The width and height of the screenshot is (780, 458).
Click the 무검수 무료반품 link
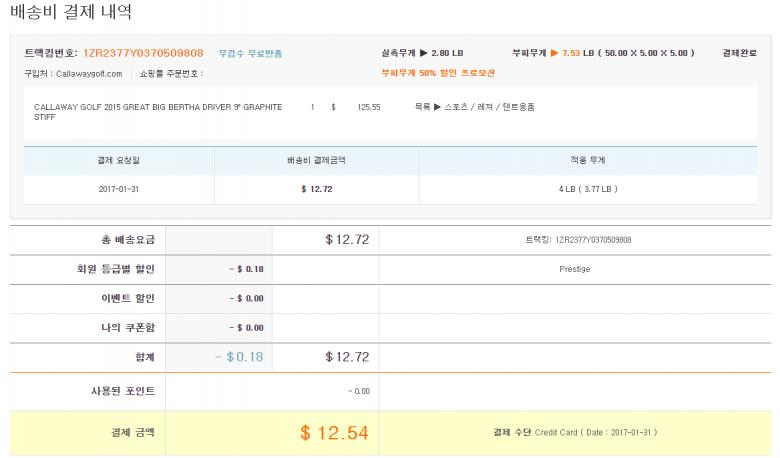pos(250,53)
